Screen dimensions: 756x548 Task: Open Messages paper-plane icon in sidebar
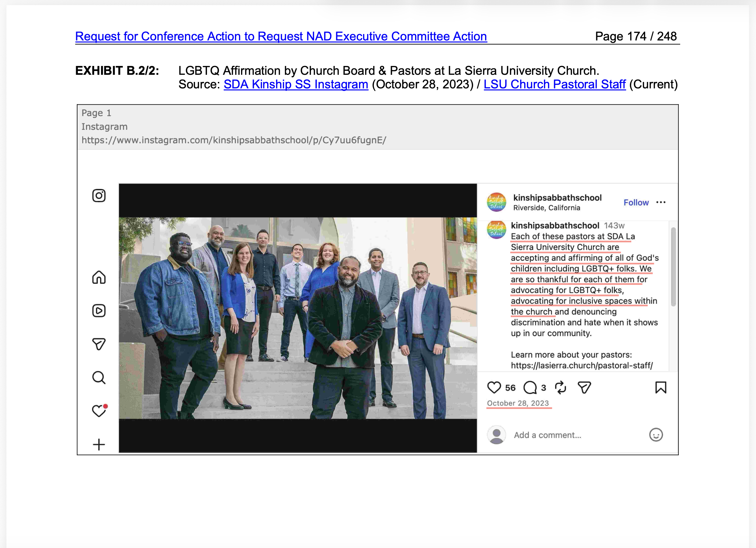[x=99, y=344]
